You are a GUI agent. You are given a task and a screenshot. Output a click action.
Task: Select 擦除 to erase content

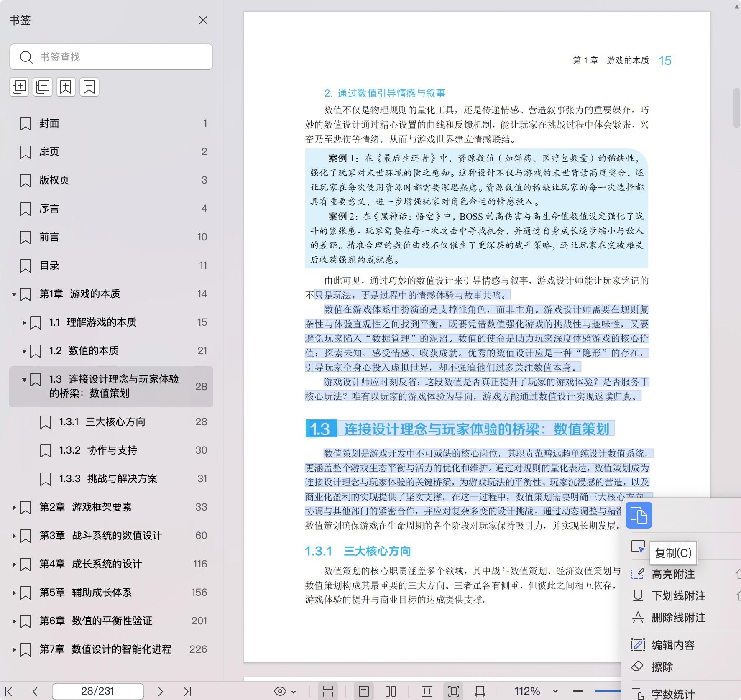click(x=662, y=667)
